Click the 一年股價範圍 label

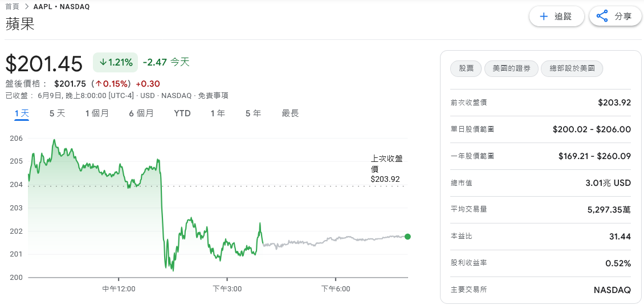[472, 156]
